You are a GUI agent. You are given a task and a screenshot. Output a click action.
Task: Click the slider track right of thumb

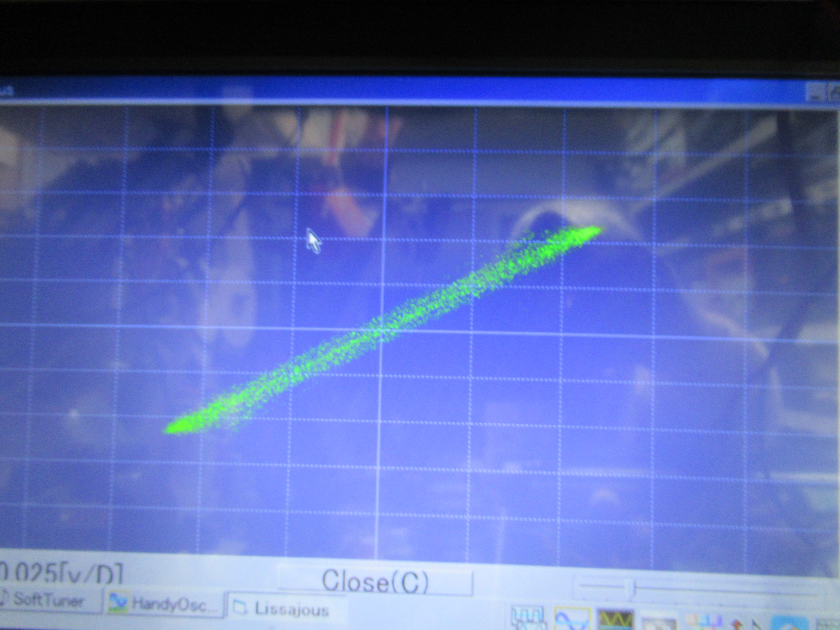722,591
